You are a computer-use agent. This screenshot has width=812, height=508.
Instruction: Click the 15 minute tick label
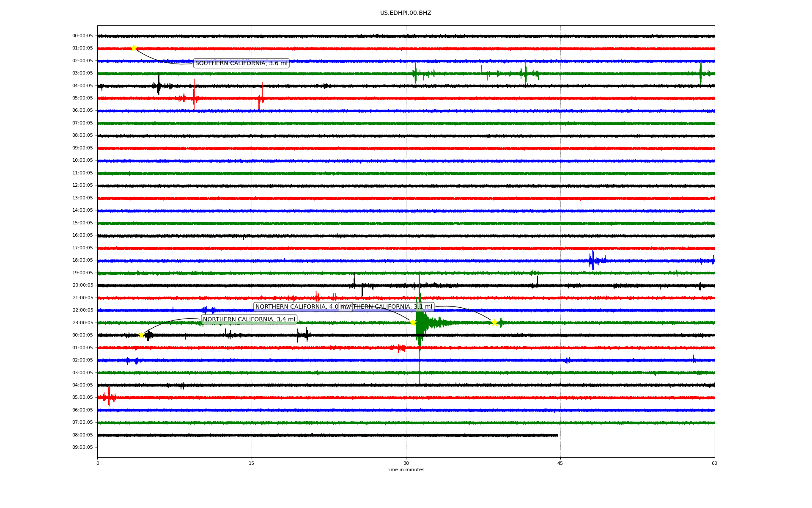(x=252, y=463)
